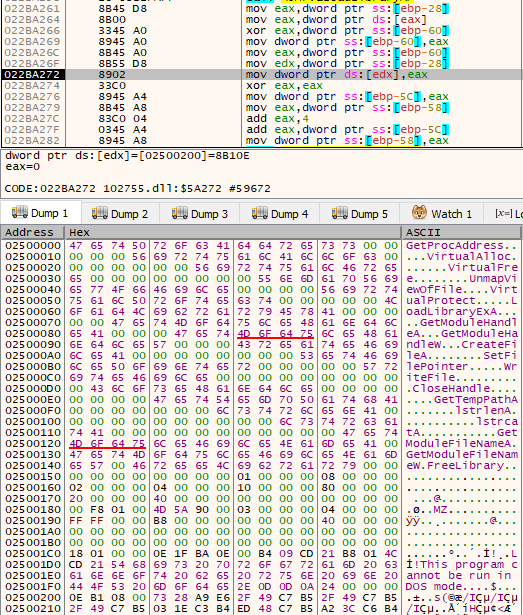Image resolution: width=523 pixels, height=615 pixels.
Task: Click dump address 02500200
Action: (x=33, y=597)
